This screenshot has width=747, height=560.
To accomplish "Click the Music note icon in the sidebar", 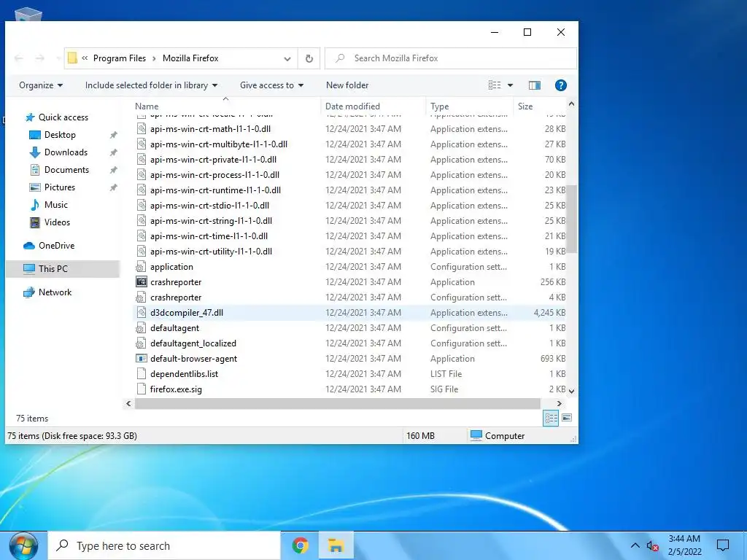I will [35, 205].
